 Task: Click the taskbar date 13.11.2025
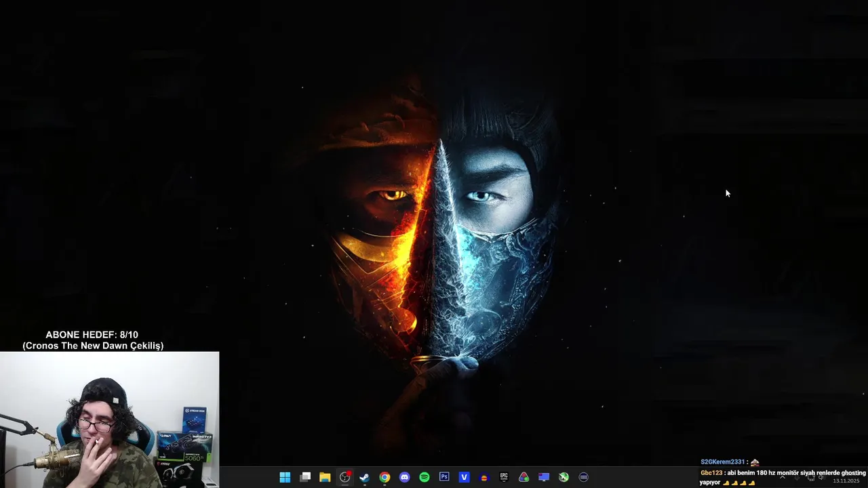click(846, 481)
